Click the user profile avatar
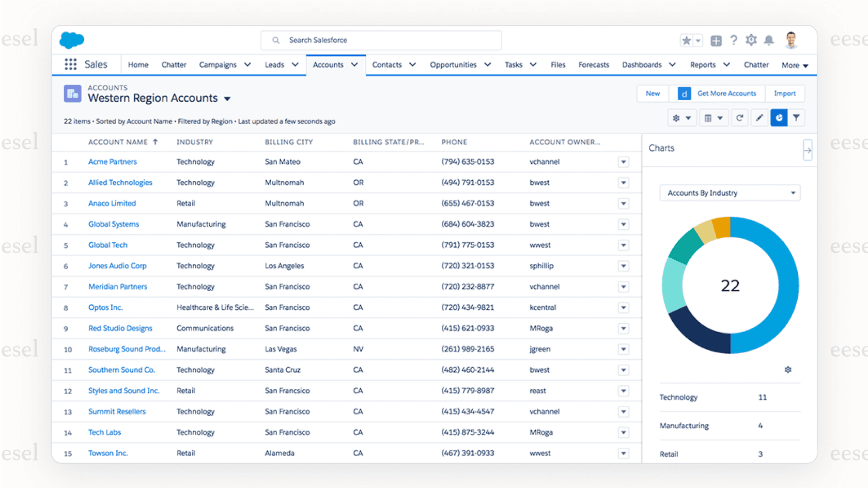868x488 pixels. (791, 40)
